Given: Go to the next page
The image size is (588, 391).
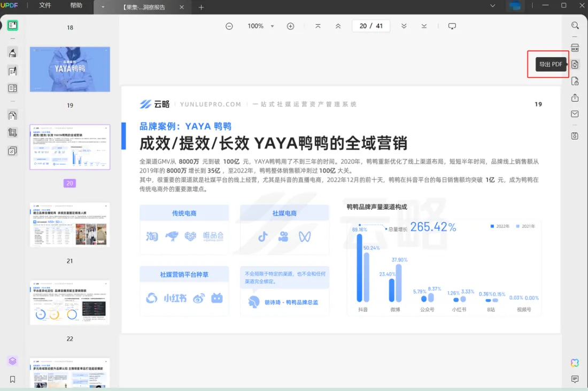Looking at the screenshot, I should [x=404, y=26].
